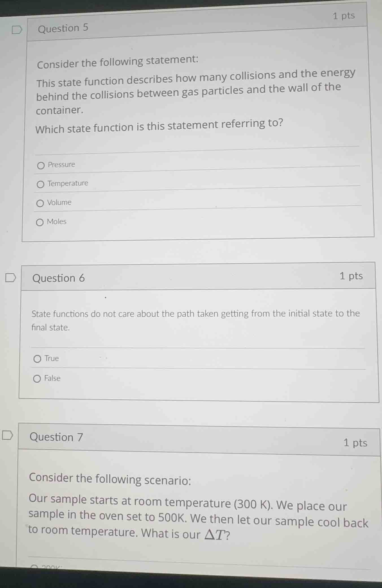Image resolution: width=382 pixels, height=588 pixels.
Task: Flag Question 5 for review
Action: pos(17,30)
